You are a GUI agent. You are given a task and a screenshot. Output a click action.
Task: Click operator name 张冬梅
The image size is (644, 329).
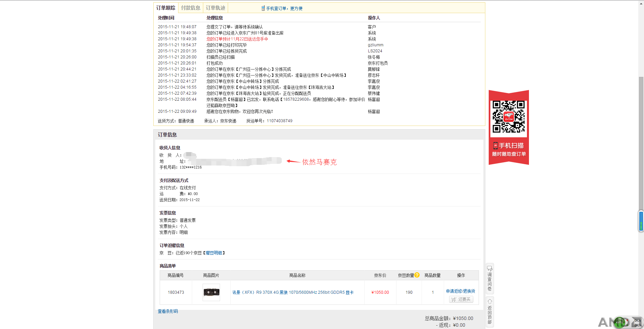point(374,57)
